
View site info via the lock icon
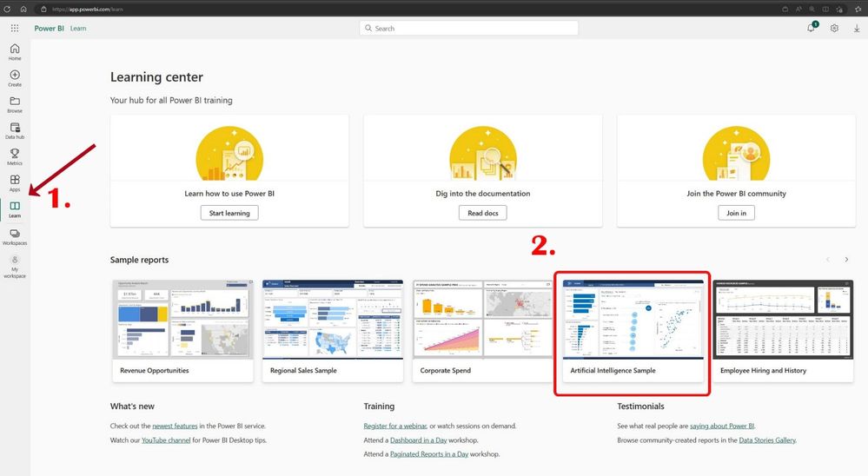coord(43,9)
